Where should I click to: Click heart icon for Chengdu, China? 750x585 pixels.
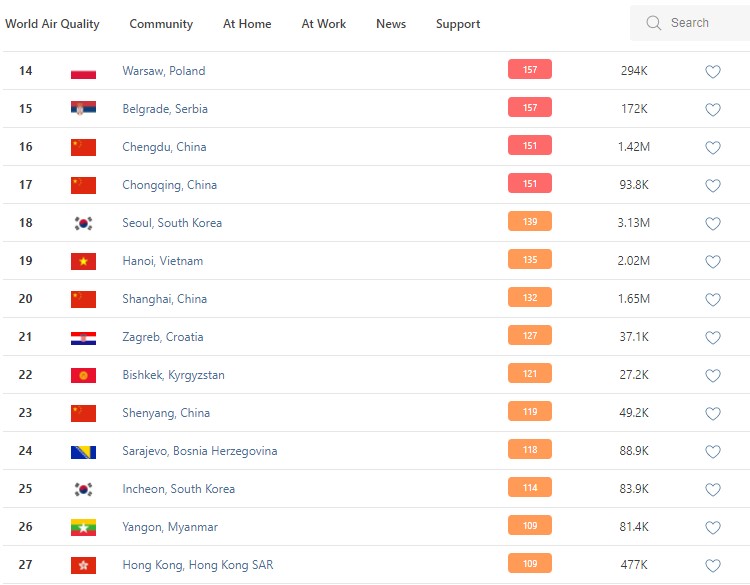coord(712,148)
